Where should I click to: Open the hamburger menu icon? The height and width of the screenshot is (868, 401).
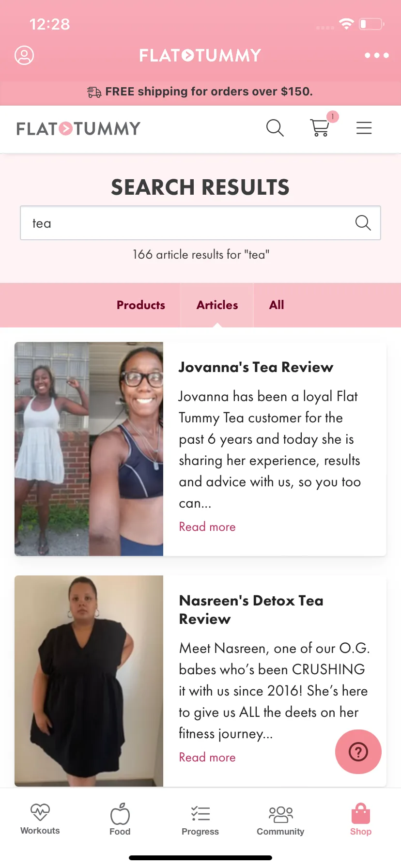tap(364, 128)
